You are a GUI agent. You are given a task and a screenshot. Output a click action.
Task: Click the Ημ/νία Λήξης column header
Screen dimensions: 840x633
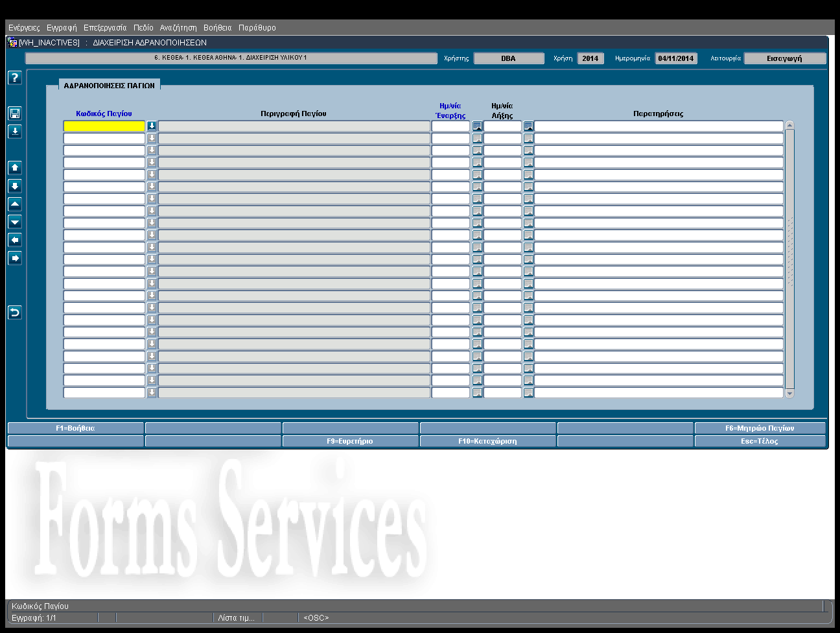point(502,110)
